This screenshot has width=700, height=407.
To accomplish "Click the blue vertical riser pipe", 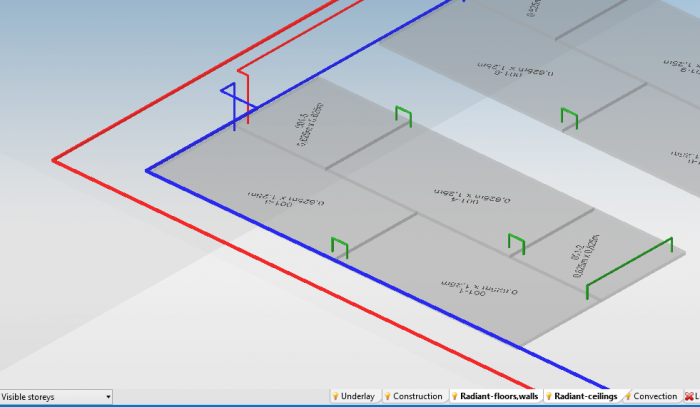I will [x=234, y=110].
